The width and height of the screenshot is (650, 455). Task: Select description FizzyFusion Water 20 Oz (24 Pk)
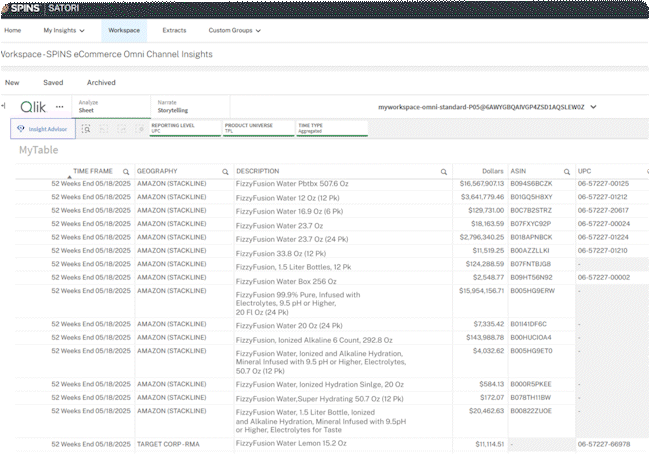point(289,326)
